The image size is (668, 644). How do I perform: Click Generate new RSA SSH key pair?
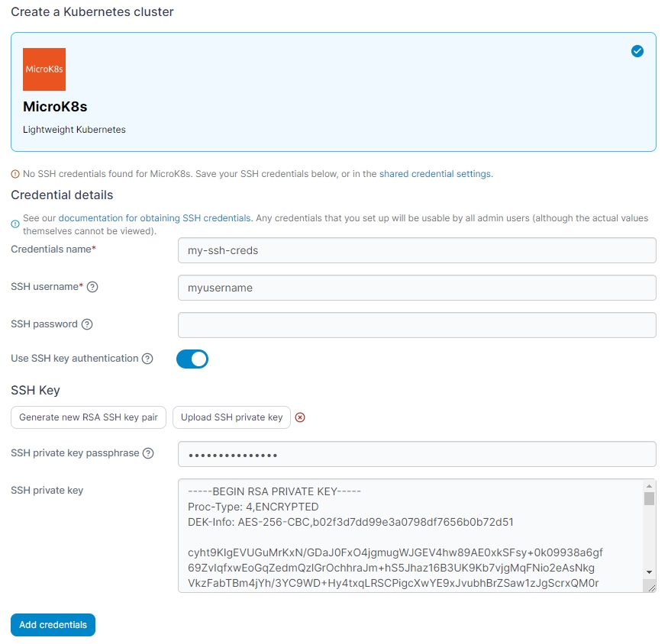[x=89, y=417]
